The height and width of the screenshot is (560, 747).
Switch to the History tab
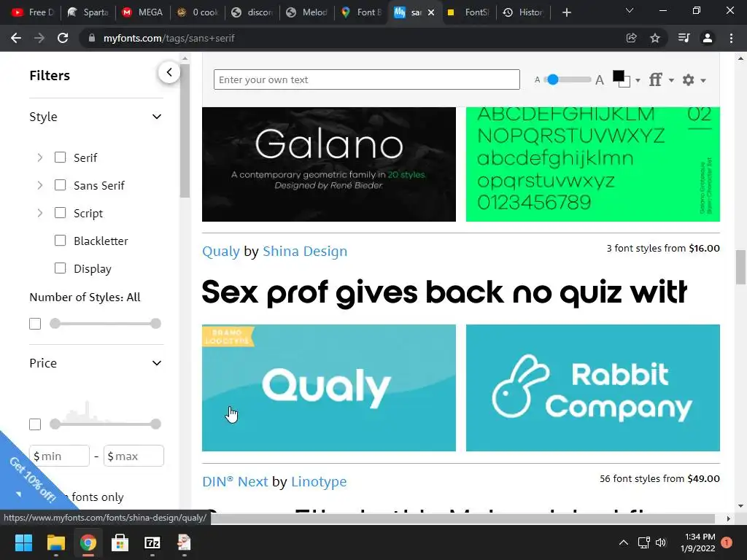pyautogui.click(x=523, y=12)
